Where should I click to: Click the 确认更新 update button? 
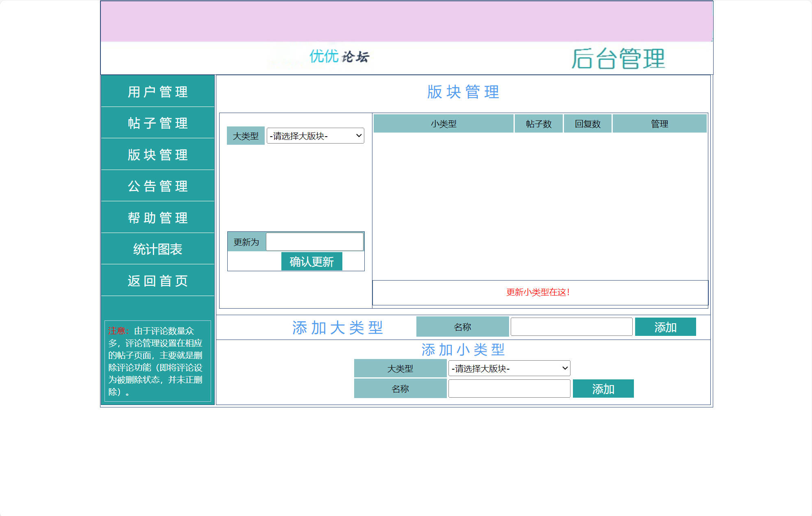(x=311, y=261)
